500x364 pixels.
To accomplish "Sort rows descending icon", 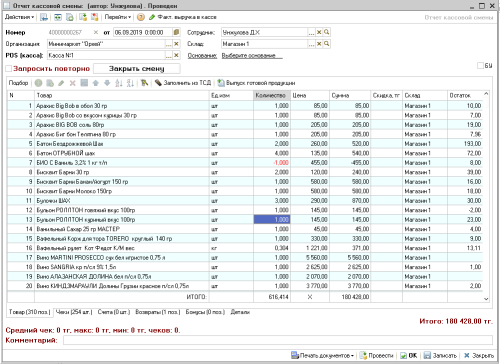I will pos(130,83).
